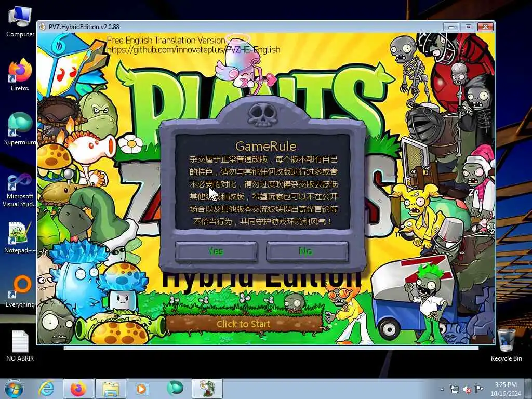Open the Supermium desktop shortcut
The width and height of the screenshot is (532, 399).
20,129
